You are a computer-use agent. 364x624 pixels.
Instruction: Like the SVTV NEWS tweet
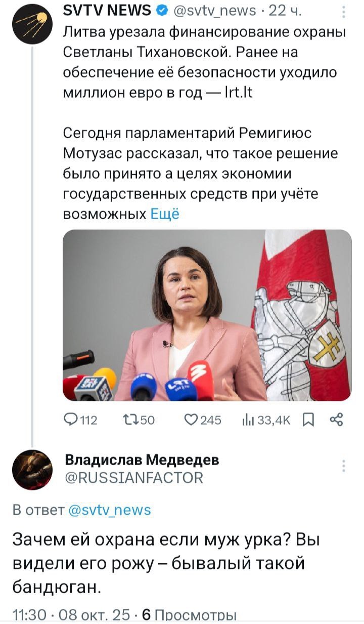(x=203, y=420)
